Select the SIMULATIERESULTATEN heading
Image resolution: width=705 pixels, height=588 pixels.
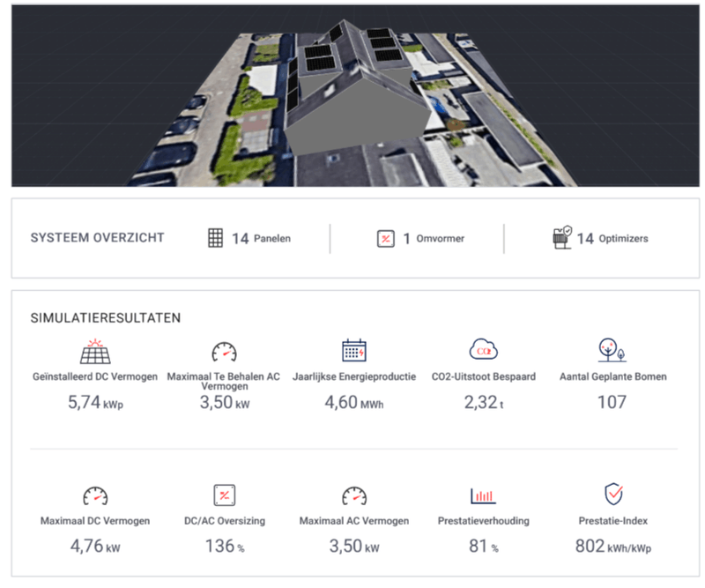(x=106, y=318)
